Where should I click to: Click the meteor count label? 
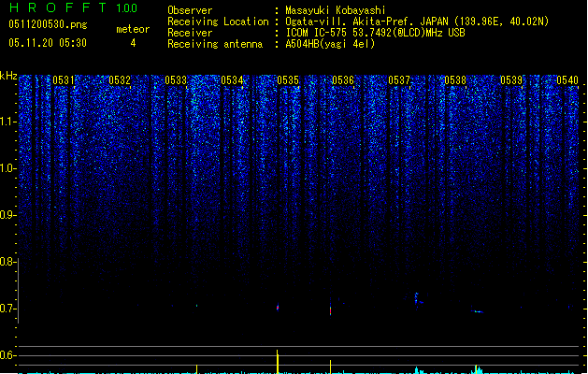133,29
